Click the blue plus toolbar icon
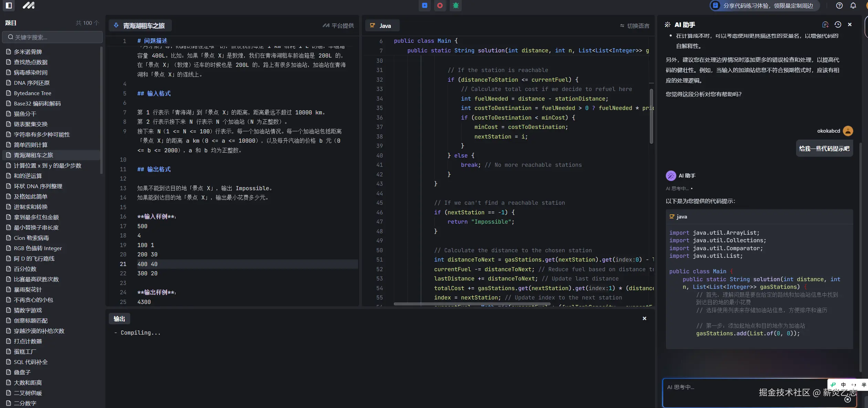 pos(425,6)
